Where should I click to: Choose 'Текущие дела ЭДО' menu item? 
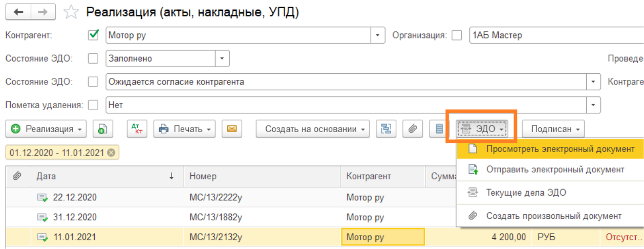pyautogui.click(x=526, y=193)
